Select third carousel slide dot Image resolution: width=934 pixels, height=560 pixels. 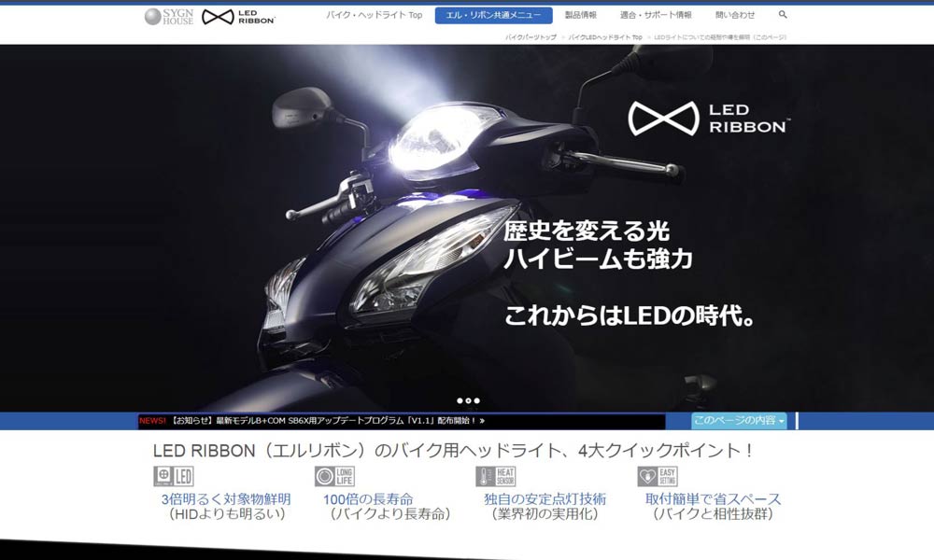(476, 400)
